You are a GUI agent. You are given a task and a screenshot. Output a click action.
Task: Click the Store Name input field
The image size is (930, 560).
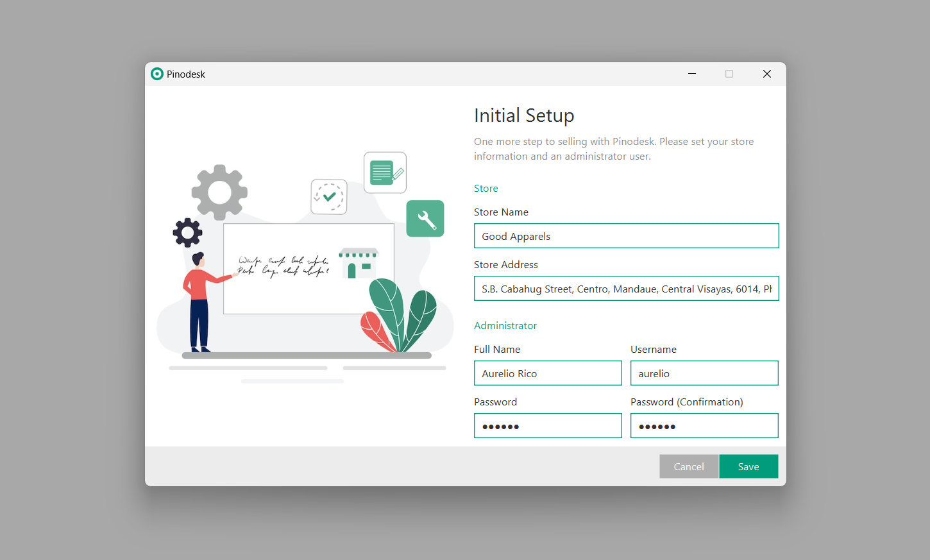point(626,236)
